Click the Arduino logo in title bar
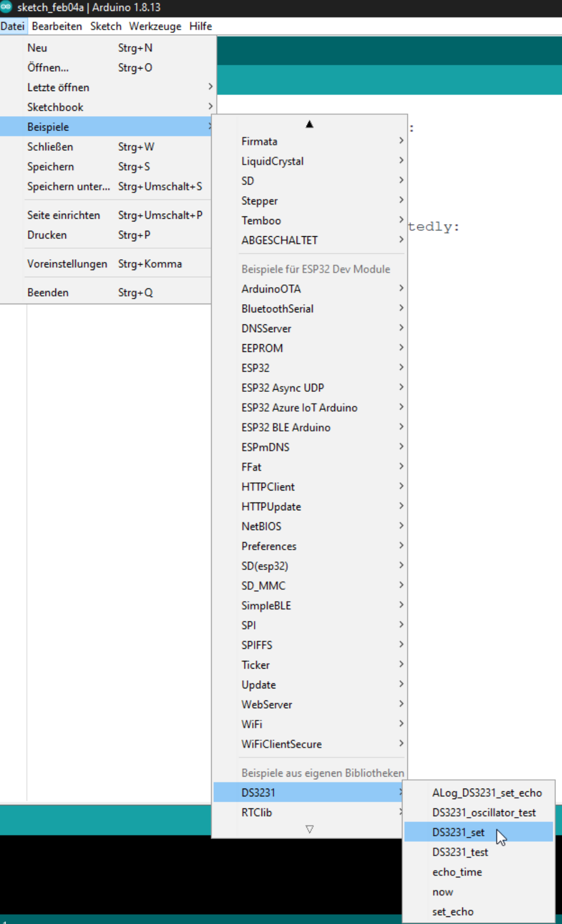Image resolution: width=562 pixels, height=924 pixels. [6, 7]
